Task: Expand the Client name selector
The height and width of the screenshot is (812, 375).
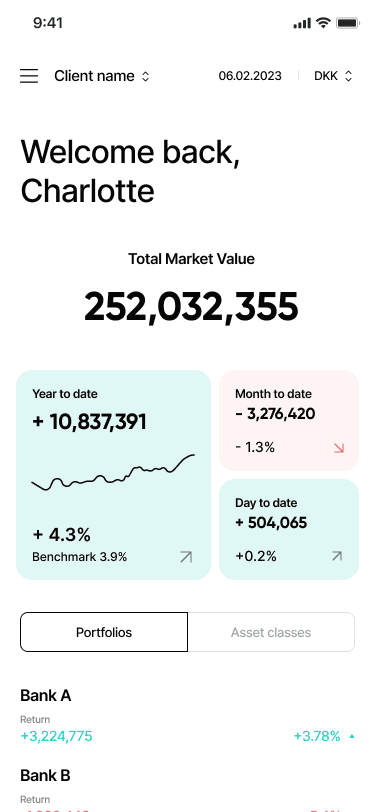Action: point(102,76)
